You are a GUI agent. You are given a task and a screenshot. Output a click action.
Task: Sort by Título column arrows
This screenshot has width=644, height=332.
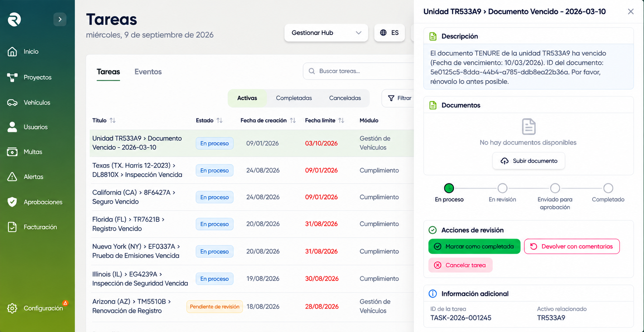(x=113, y=120)
